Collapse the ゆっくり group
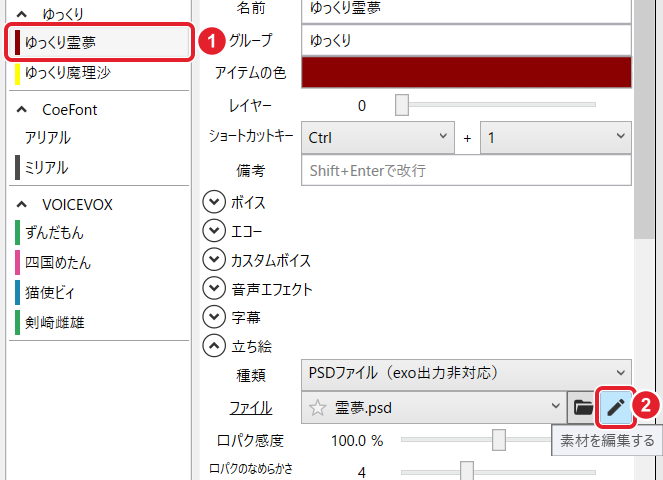Viewport: 663px width, 480px height. click(x=22, y=14)
